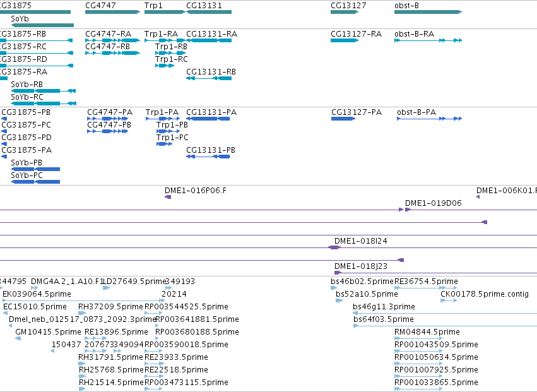This screenshot has width=537, height=392.
Task: Select transcript obst-B-RA
Action: click(428, 40)
